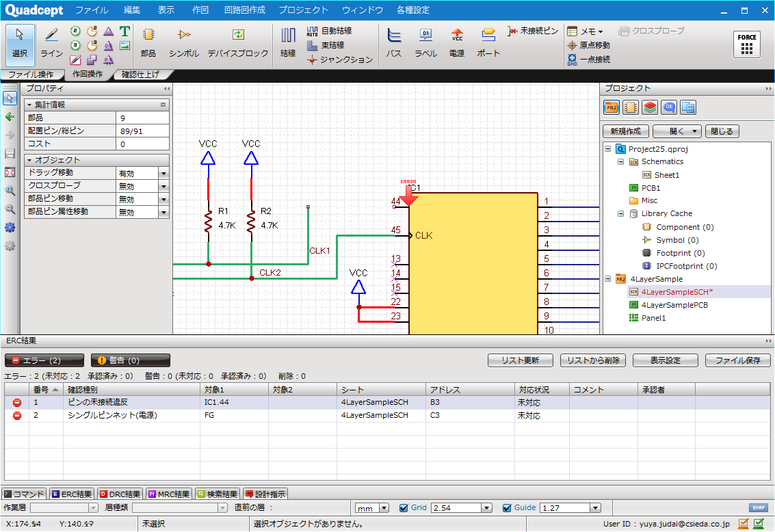
Task: Click the ファイル保存 button
Action: click(x=738, y=360)
